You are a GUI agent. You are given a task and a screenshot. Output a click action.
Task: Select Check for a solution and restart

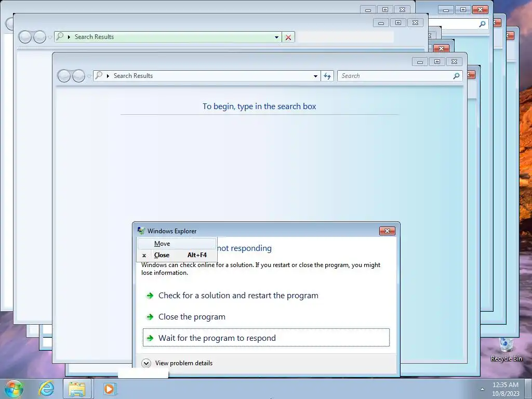coord(266,296)
